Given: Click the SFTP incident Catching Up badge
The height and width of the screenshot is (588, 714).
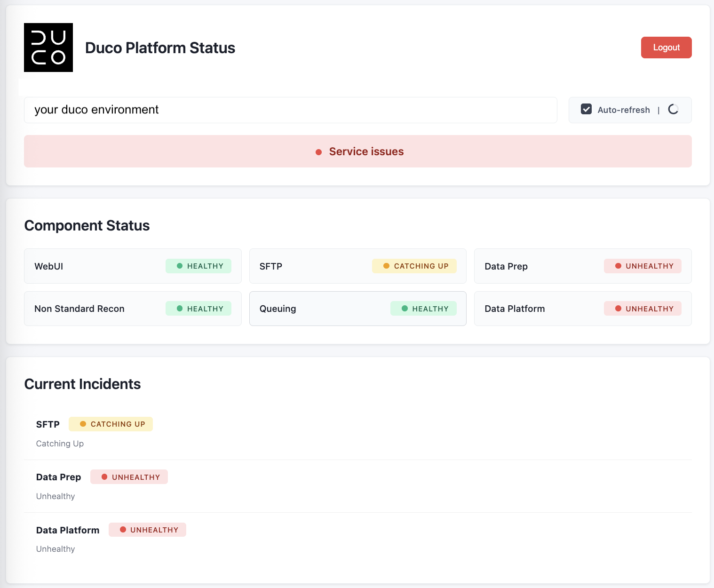Looking at the screenshot, I should point(111,424).
